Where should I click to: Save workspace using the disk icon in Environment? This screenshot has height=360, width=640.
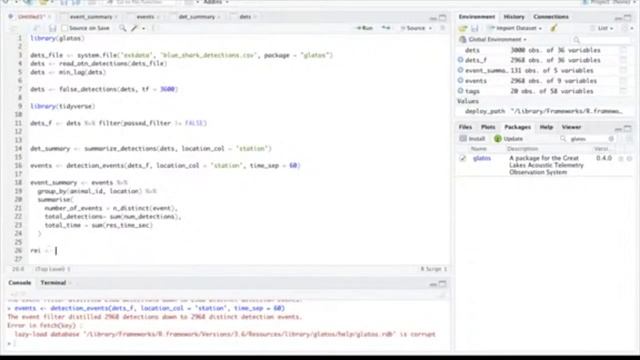coord(475,28)
